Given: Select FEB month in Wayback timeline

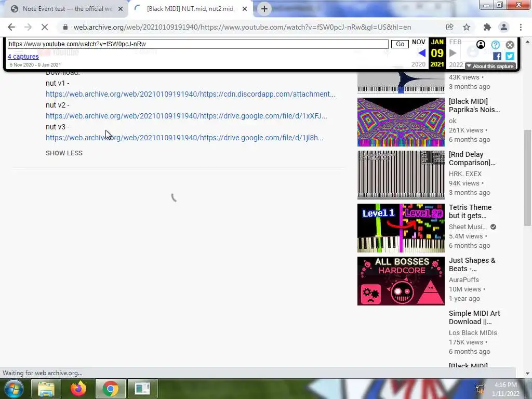Looking at the screenshot, I should click(455, 42).
